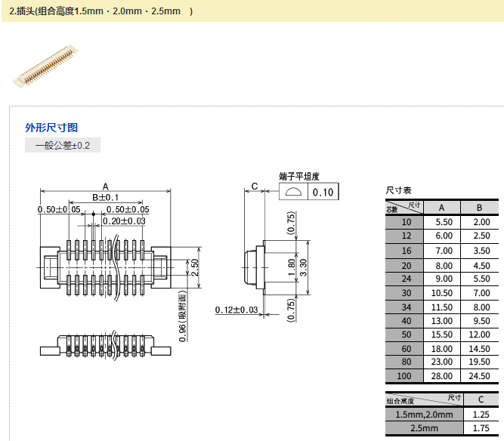The width and height of the screenshot is (504, 441).
Task: Select column B header in dimension table
Action: coord(480,208)
